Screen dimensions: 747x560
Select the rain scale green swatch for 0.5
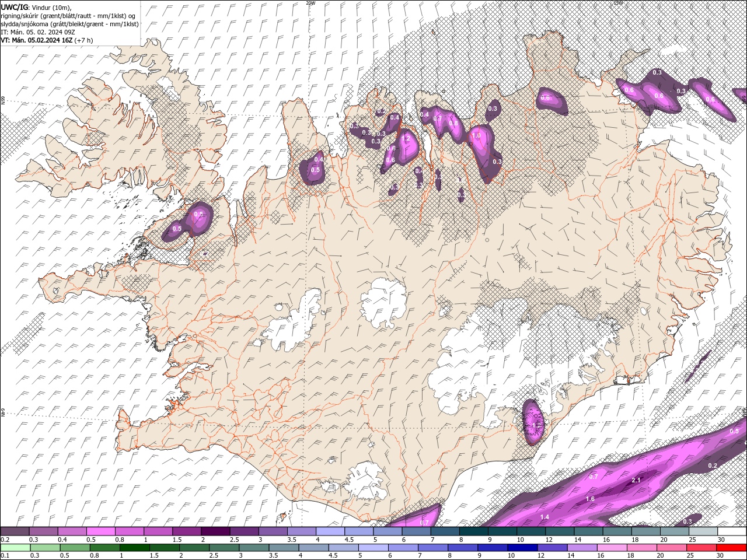click(75, 548)
